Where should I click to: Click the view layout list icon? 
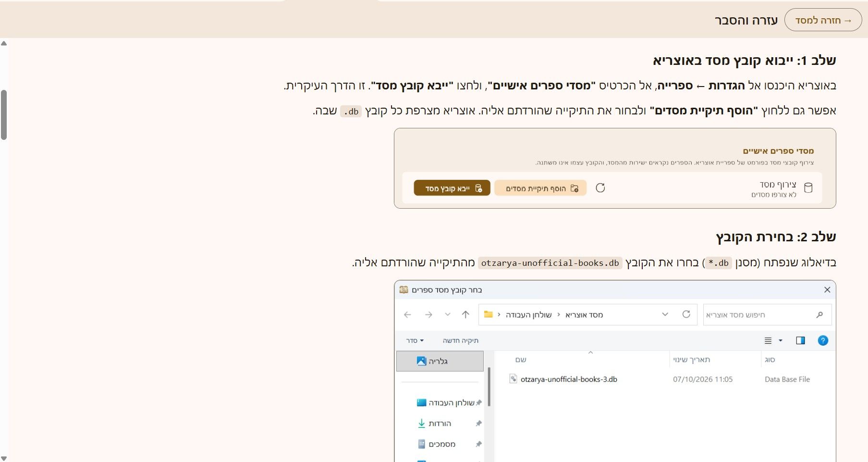(768, 340)
